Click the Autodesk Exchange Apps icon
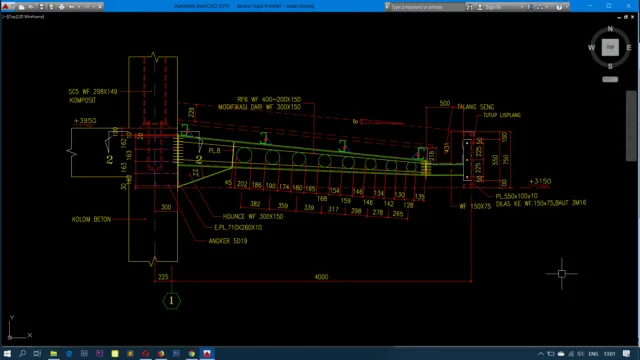Image resolution: width=640 pixels, height=360 pixels. pyautogui.click(x=530, y=7)
